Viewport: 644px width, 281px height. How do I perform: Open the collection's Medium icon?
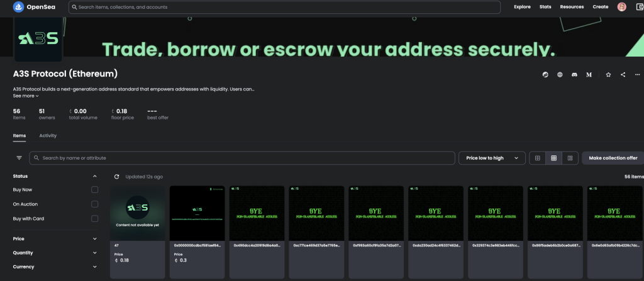(x=589, y=75)
